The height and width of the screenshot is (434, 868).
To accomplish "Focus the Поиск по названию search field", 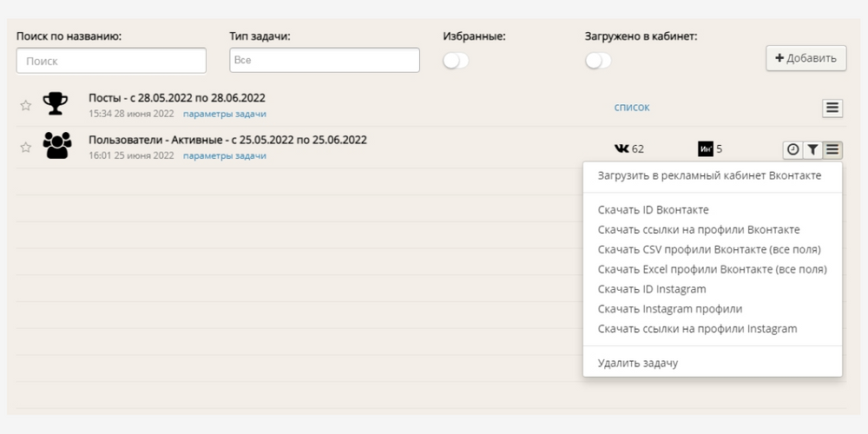I will click(x=111, y=61).
